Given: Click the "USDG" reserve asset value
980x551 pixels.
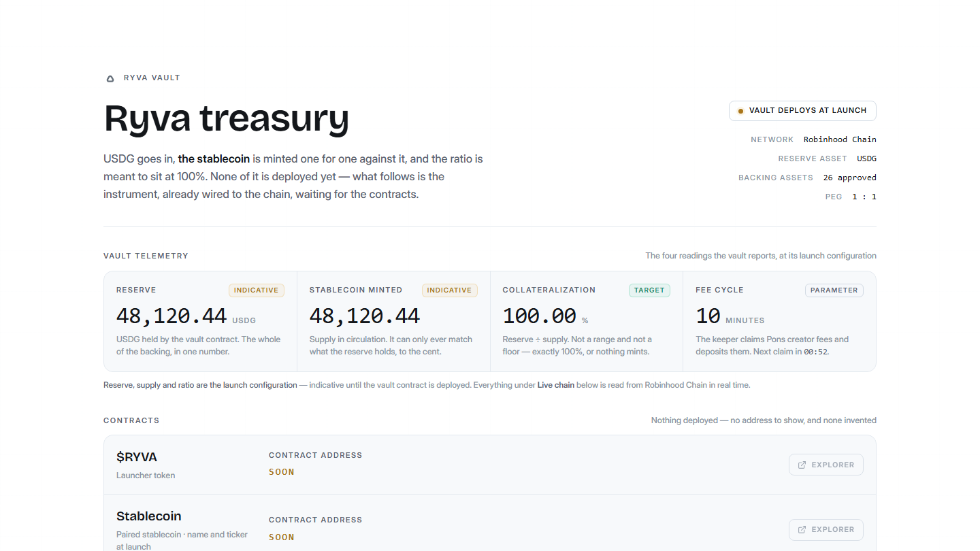Looking at the screenshot, I should (x=866, y=158).
